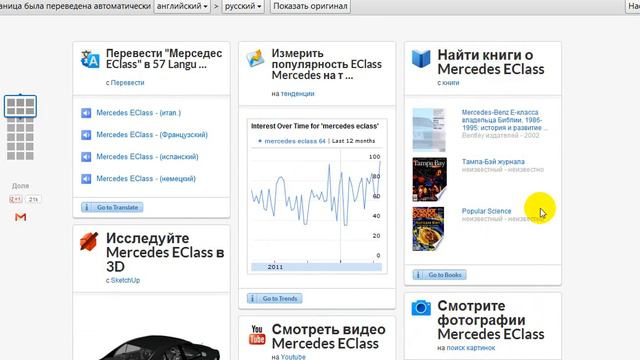Open the английский source language dropdown
Image resolution: width=640 pixels, height=360 pixels.
tap(182, 6)
